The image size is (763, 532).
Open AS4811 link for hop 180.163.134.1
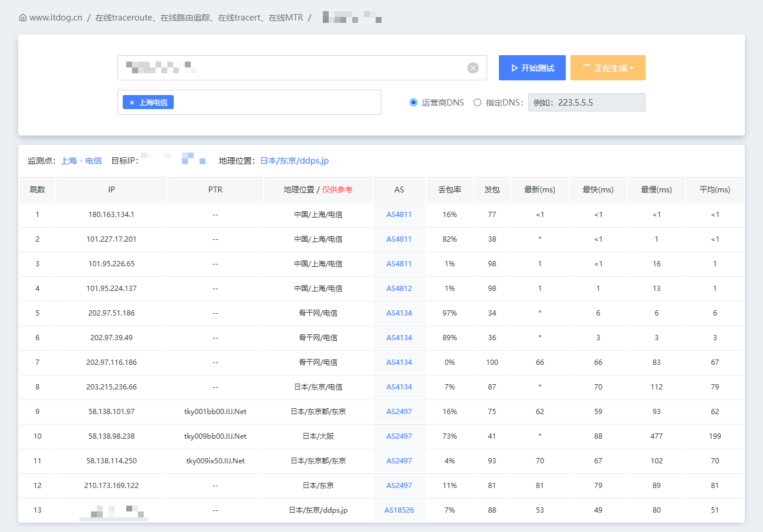399,215
